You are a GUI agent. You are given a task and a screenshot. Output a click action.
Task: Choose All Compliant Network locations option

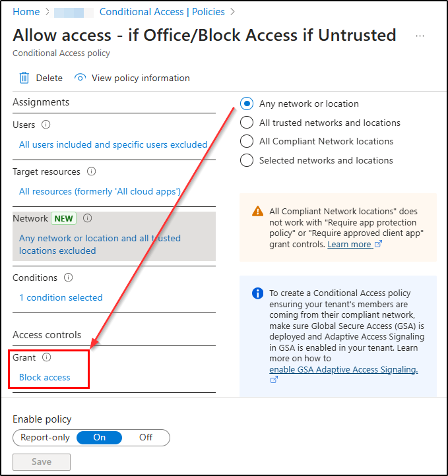pyautogui.click(x=247, y=141)
